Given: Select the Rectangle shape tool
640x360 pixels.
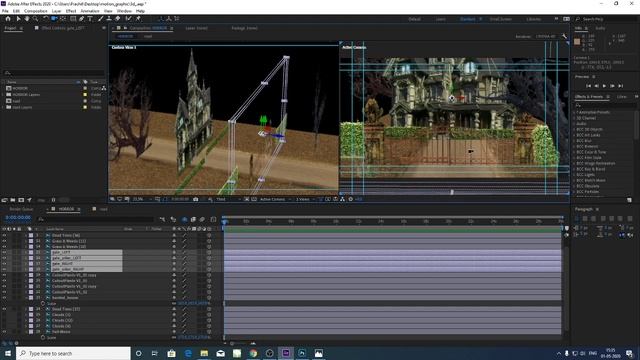Looking at the screenshot, I should coord(73,19).
